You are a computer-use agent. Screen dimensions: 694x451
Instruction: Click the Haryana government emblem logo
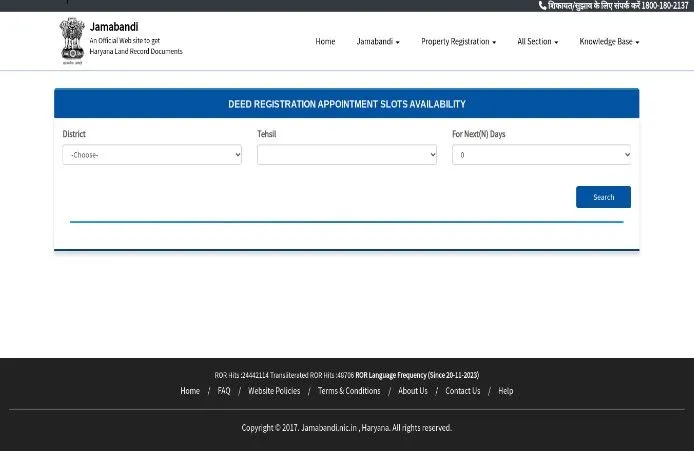click(72, 41)
